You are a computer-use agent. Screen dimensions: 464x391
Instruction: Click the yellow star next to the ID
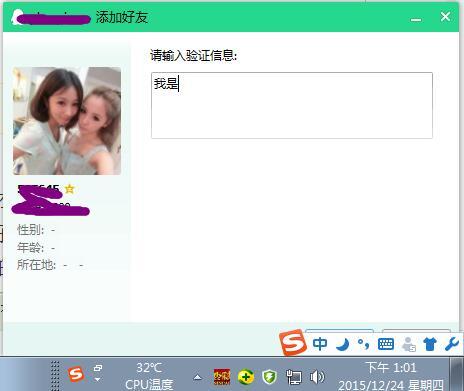(x=69, y=189)
